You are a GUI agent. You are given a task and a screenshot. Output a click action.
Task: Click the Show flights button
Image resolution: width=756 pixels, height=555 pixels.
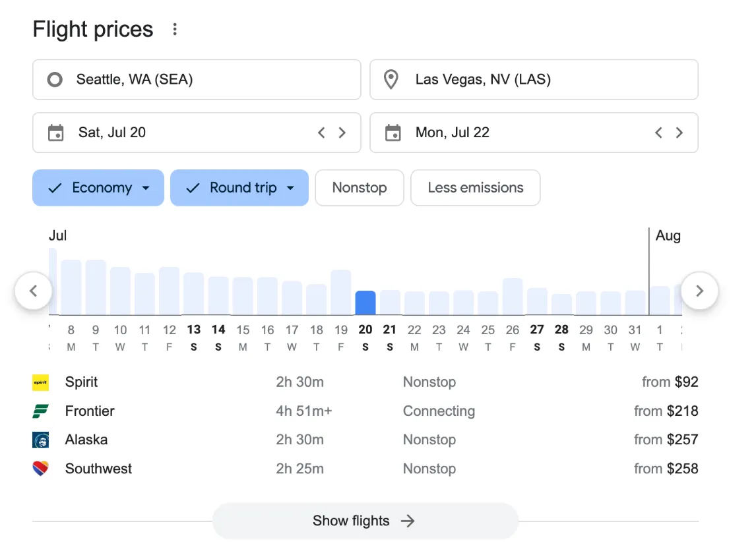tap(365, 521)
